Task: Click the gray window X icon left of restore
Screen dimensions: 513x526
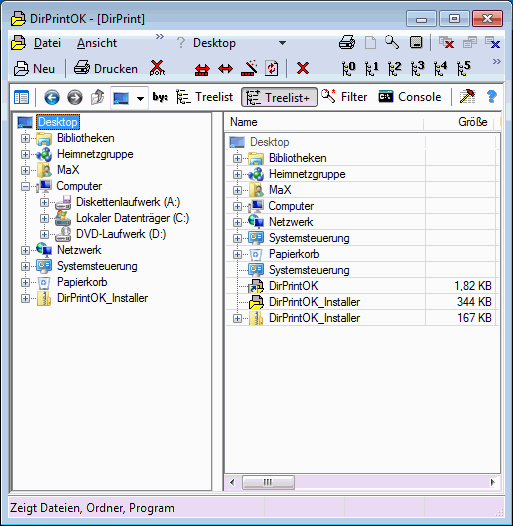Action: coord(447,43)
